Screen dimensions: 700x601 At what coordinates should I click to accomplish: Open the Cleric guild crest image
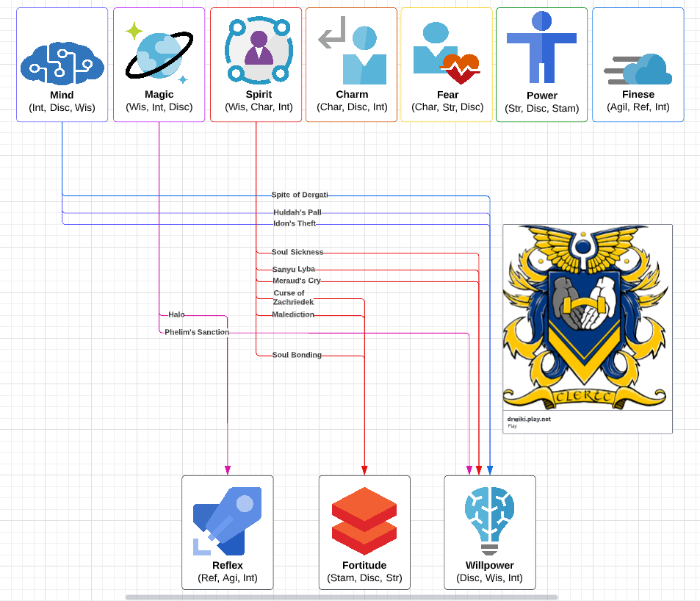point(588,317)
